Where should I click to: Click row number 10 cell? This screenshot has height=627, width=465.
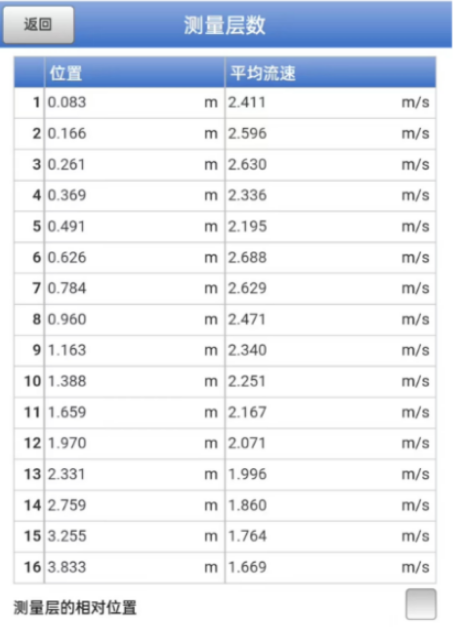pos(30,381)
